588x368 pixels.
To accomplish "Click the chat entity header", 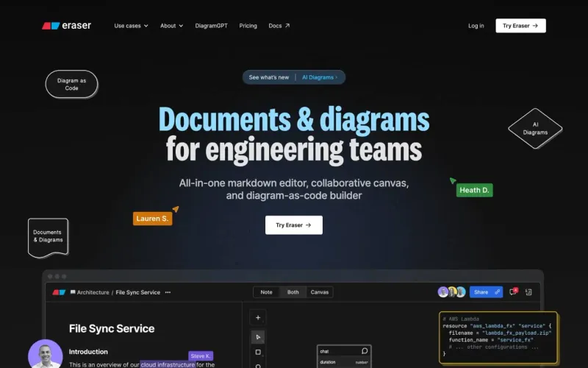I will click(x=344, y=351).
